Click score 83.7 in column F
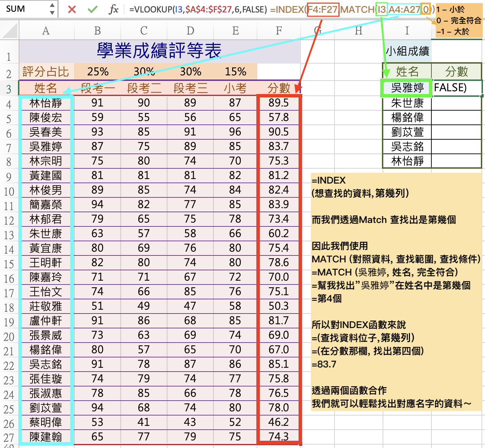The height and width of the screenshot is (448, 485). (x=279, y=146)
